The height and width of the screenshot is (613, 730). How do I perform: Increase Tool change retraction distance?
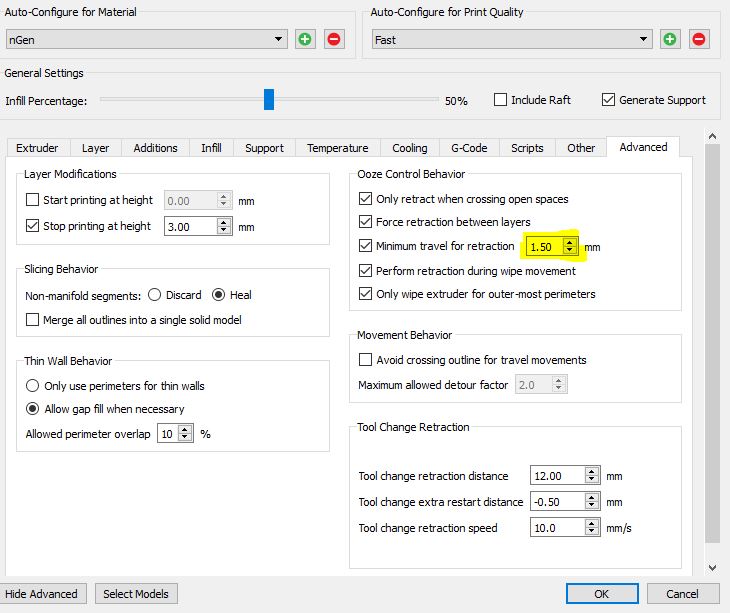(x=592, y=471)
